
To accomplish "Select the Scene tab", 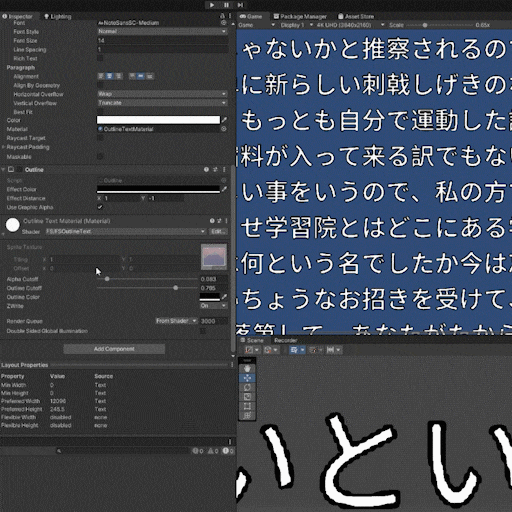I will point(252,340).
